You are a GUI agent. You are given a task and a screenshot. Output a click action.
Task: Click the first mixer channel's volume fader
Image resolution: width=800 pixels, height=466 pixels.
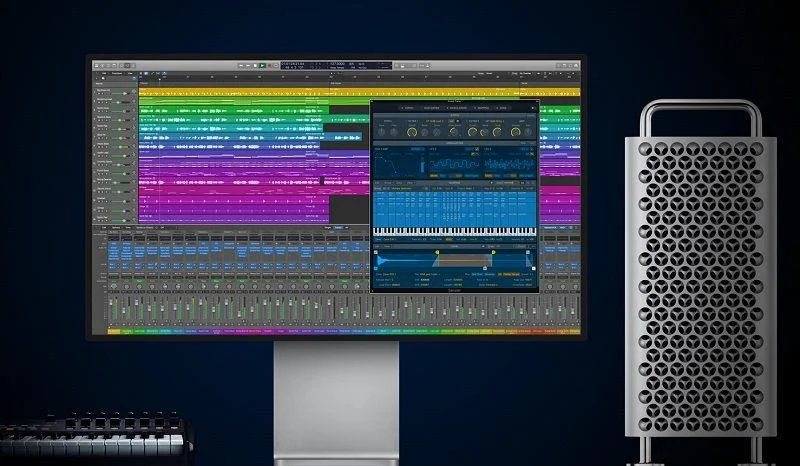(111, 302)
